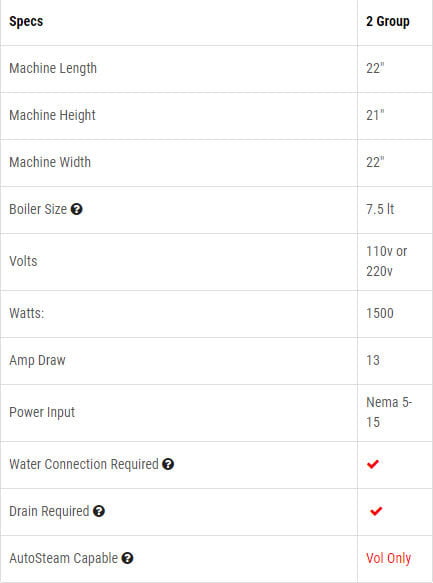Select the Watts value 1500

coord(380,313)
